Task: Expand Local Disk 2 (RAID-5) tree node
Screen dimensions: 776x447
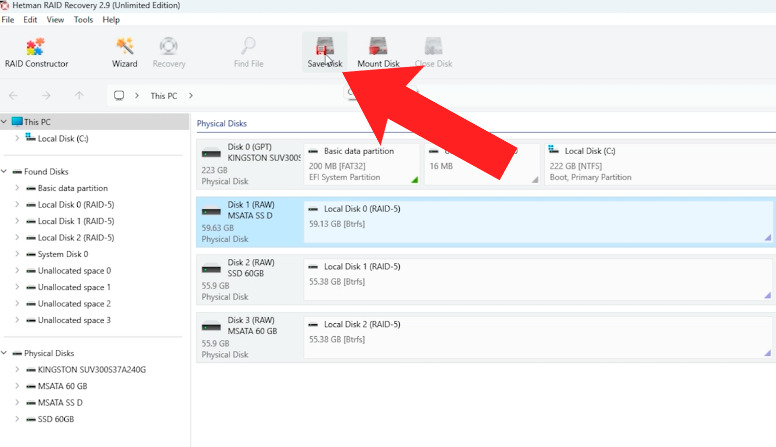Action: [x=17, y=237]
